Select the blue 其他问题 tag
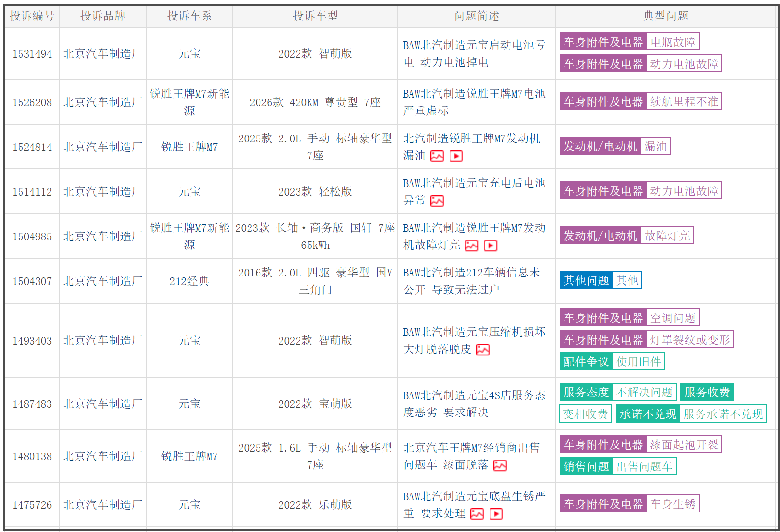780x532 pixels. (x=586, y=280)
